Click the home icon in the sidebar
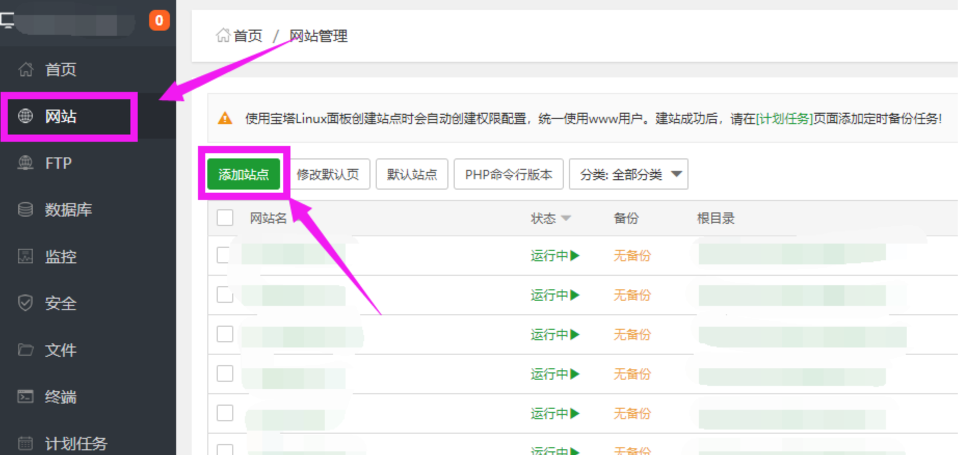Viewport: 980px width, 455px height. (25, 69)
